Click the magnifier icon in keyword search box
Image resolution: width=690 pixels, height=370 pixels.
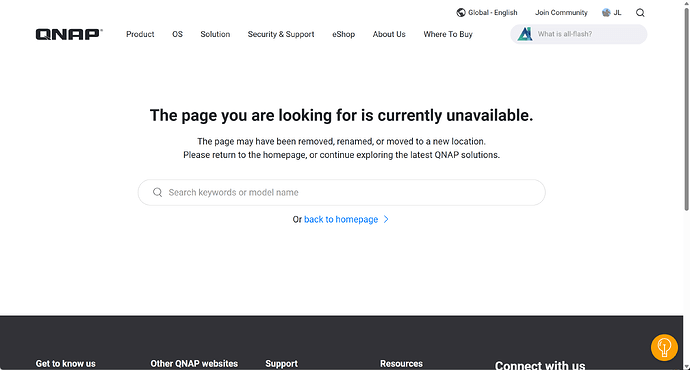157,192
